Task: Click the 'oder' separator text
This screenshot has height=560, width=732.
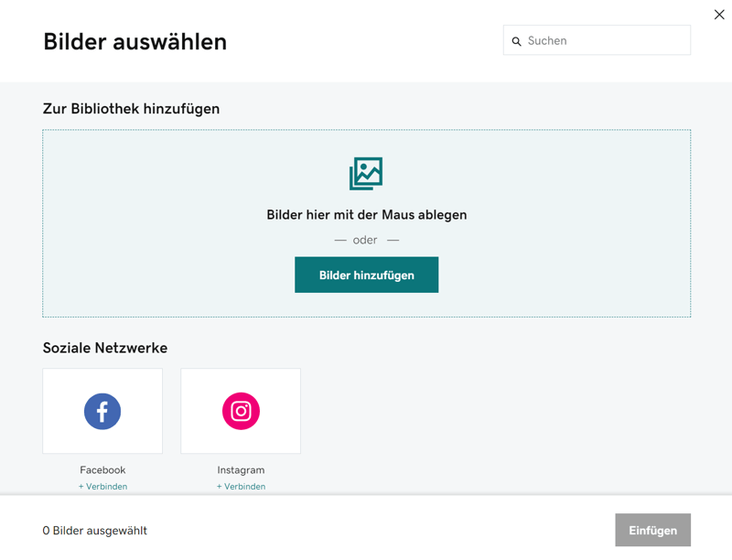Action: pos(365,240)
